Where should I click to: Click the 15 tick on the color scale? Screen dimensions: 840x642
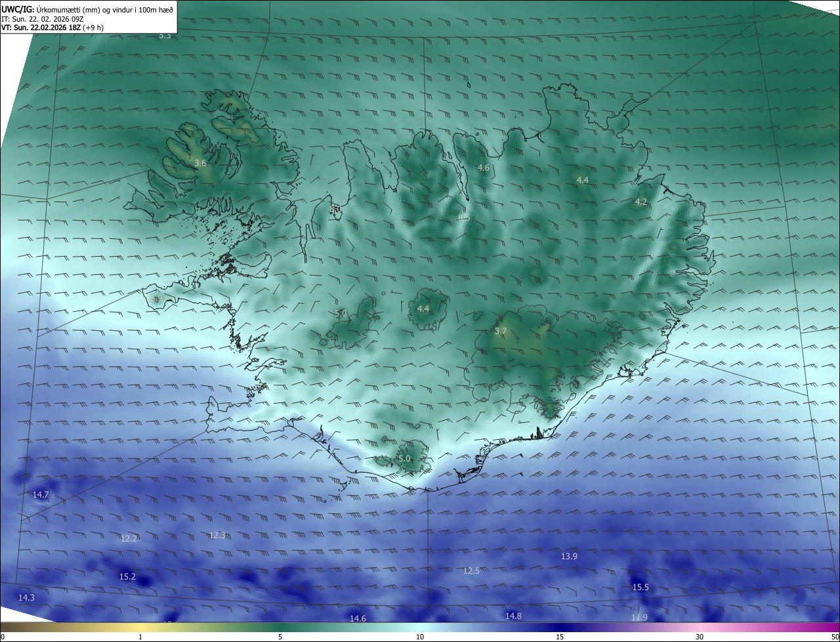click(560, 637)
